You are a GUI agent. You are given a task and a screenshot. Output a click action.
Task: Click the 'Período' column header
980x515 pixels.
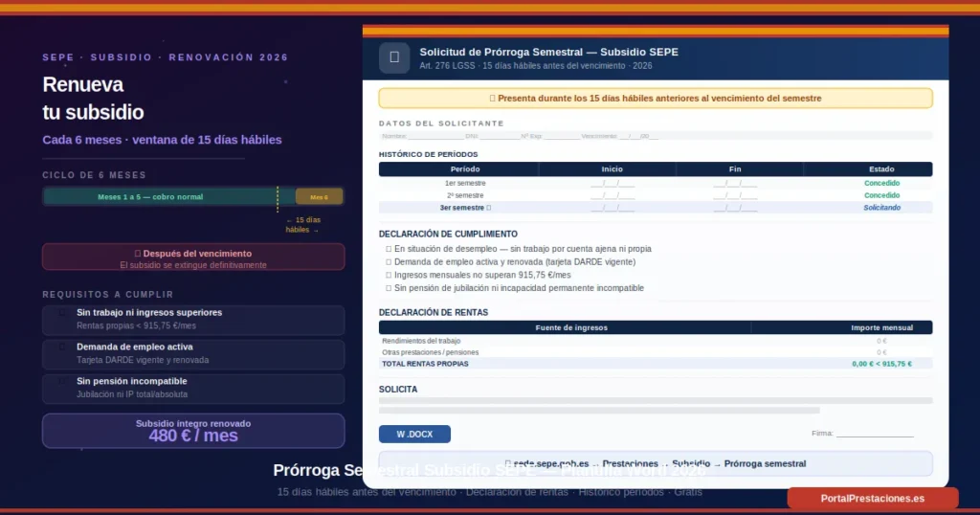pyautogui.click(x=465, y=168)
